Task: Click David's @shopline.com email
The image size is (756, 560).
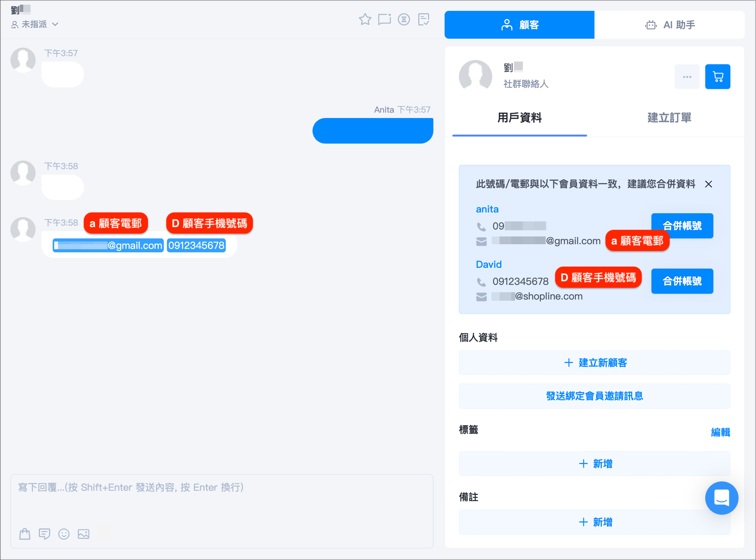Action: pyautogui.click(x=537, y=296)
